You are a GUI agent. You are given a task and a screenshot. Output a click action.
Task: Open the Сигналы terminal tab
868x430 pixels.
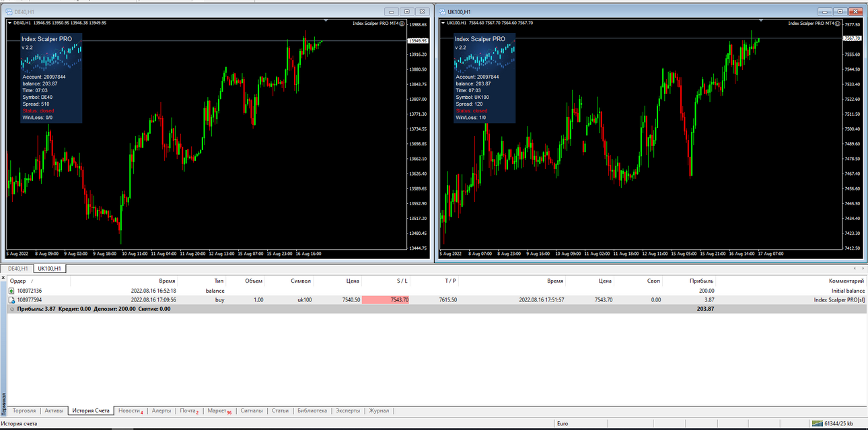click(x=252, y=410)
